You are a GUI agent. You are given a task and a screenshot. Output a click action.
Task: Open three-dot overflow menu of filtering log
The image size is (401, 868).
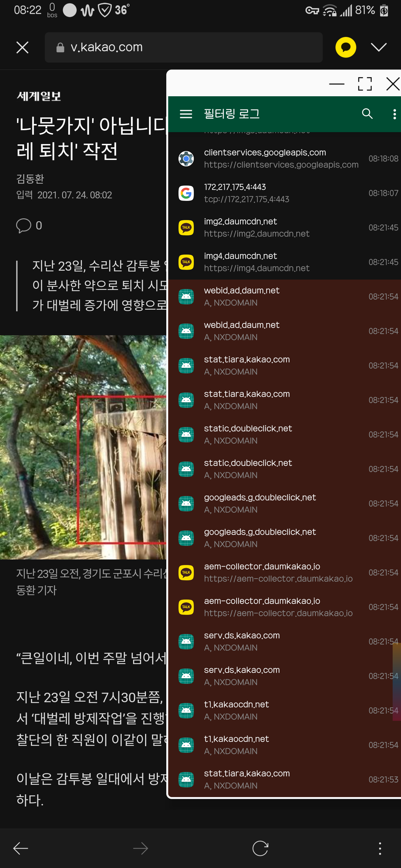tap(394, 114)
